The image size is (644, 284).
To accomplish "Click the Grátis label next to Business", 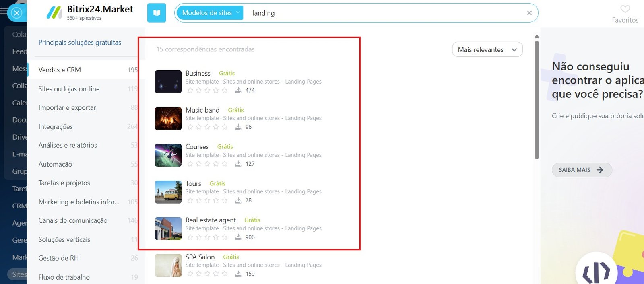I will coord(227,73).
